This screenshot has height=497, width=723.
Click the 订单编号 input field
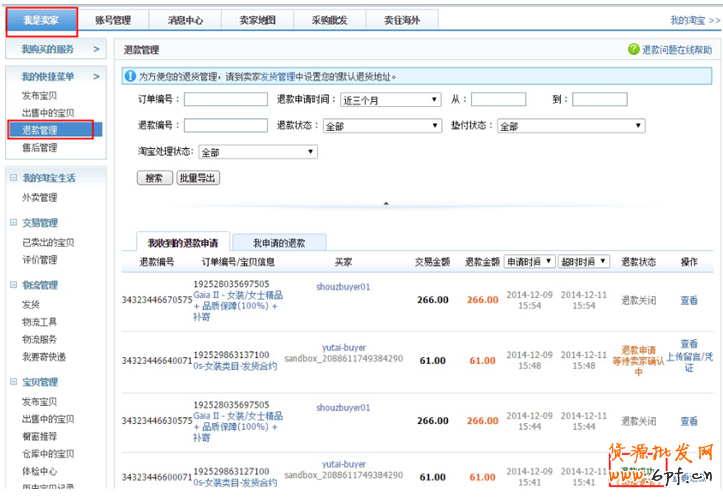click(x=225, y=100)
